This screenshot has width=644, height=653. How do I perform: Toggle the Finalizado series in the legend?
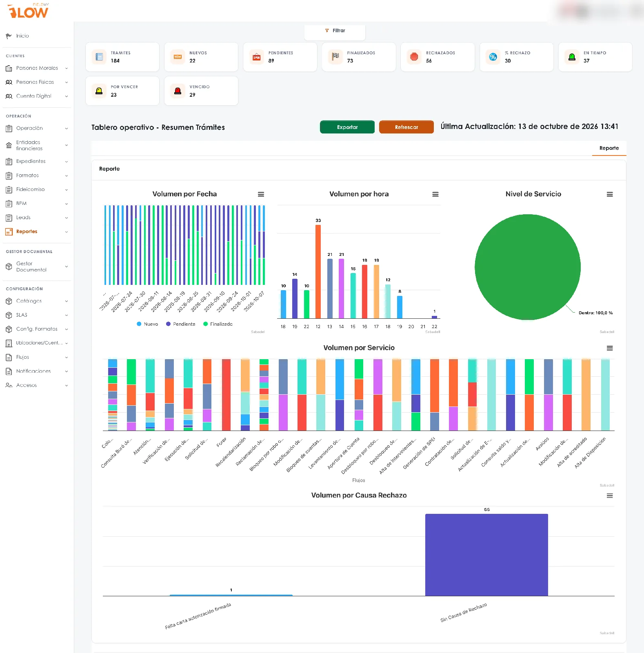point(218,324)
